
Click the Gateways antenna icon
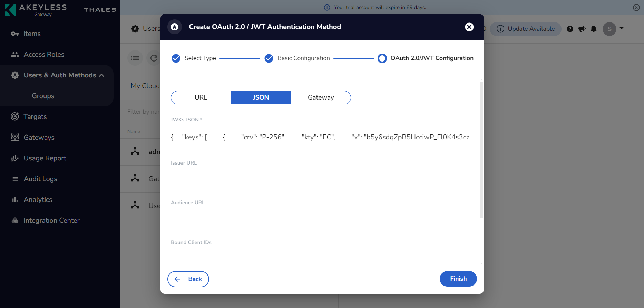[x=15, y=137]
